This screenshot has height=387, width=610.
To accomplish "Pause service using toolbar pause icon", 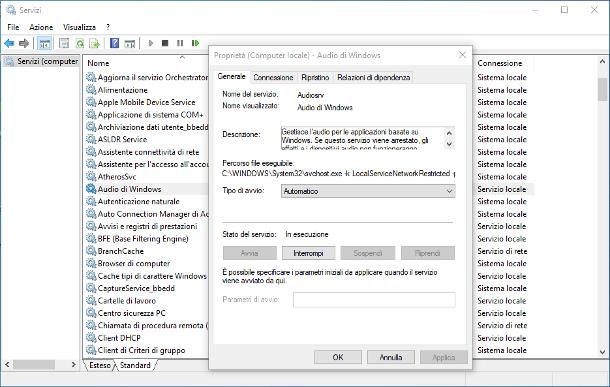I will (x=180, y=43).
